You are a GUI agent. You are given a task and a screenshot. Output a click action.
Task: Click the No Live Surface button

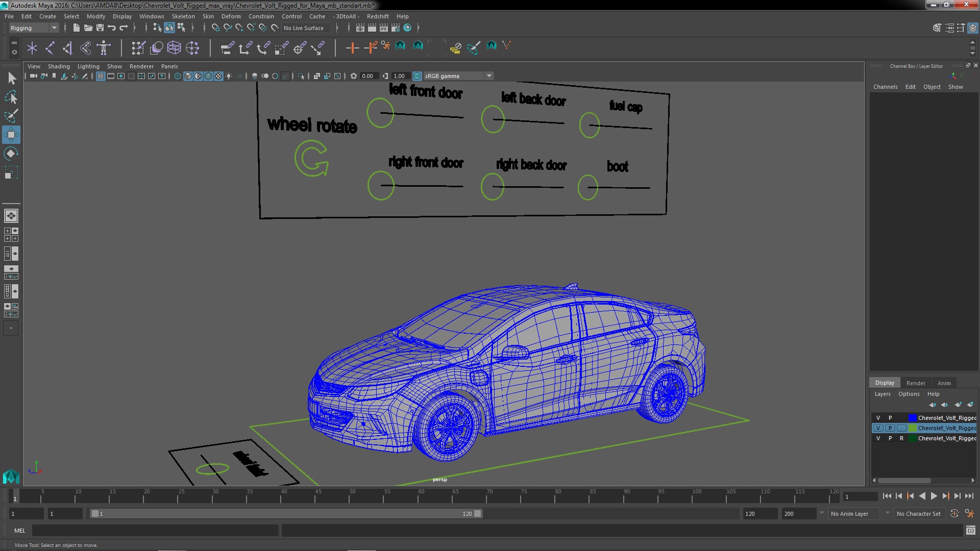[x=303, y=28]
